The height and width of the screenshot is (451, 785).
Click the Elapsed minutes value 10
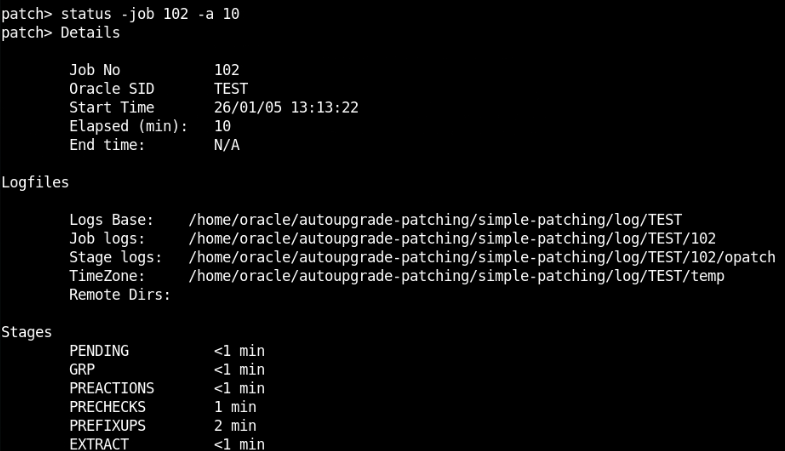pyautogui.click(x=222, y=126)
